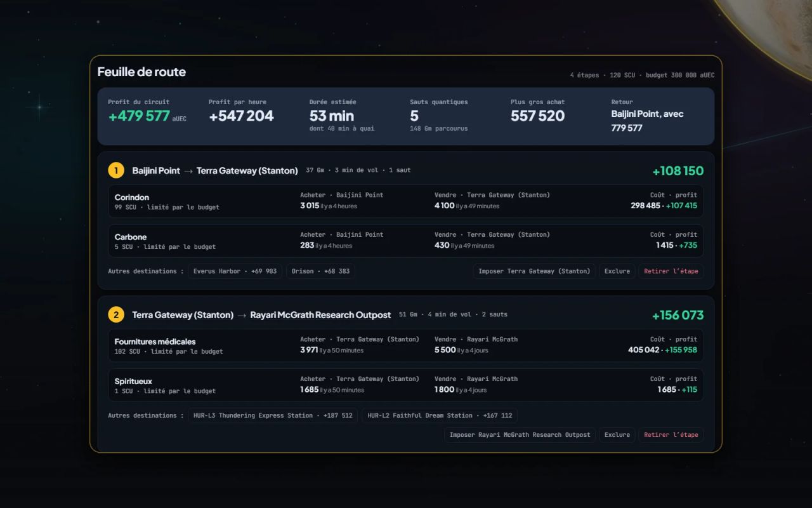Click the Carbone commodity name
The height and width of the screenshot is (508, 812).
[x=131, y=237]
